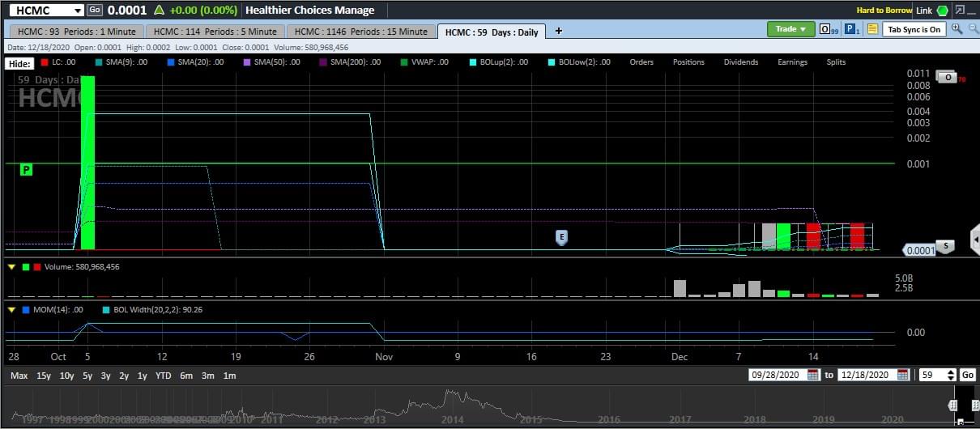This screenshot has width=980, height=429.
Task: Switch to the 5 Minute chart tab
Action: (215, 32)
